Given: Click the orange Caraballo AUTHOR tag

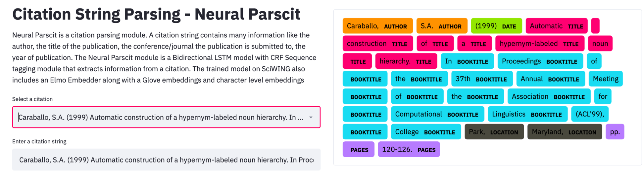Looking at the screenshot, I should coord(377,26).
